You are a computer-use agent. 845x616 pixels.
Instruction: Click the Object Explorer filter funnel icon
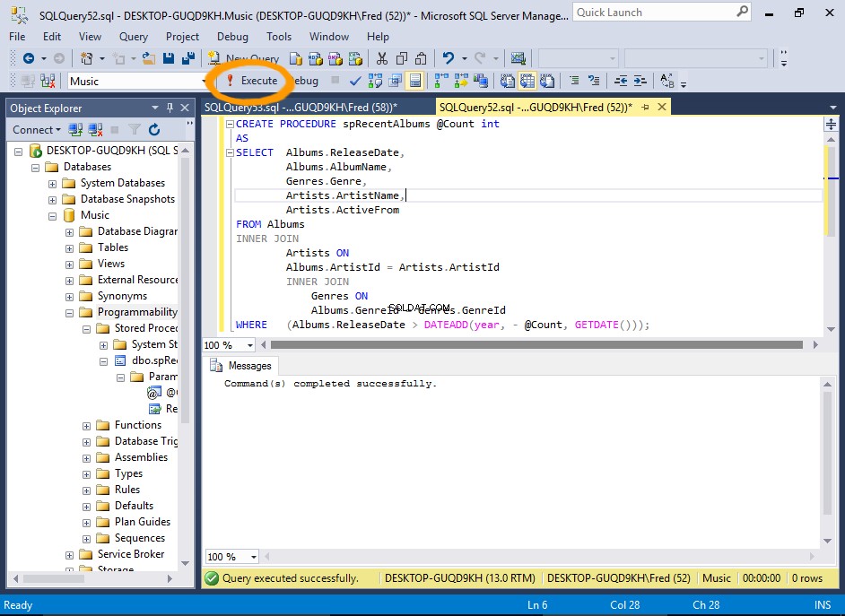tap(135, 129)
